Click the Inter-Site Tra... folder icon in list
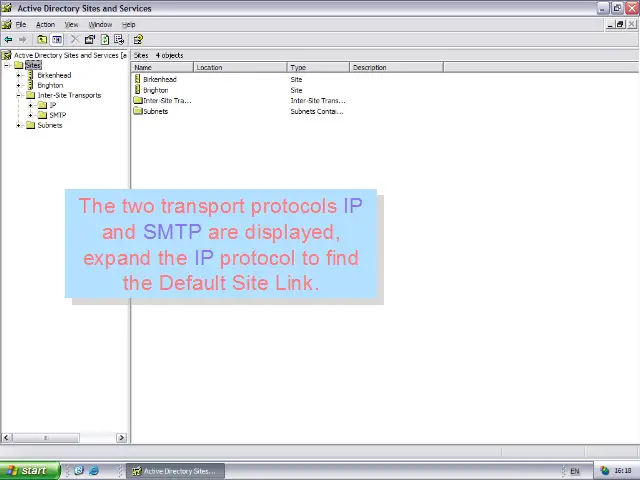 click(x=138, y=100)
